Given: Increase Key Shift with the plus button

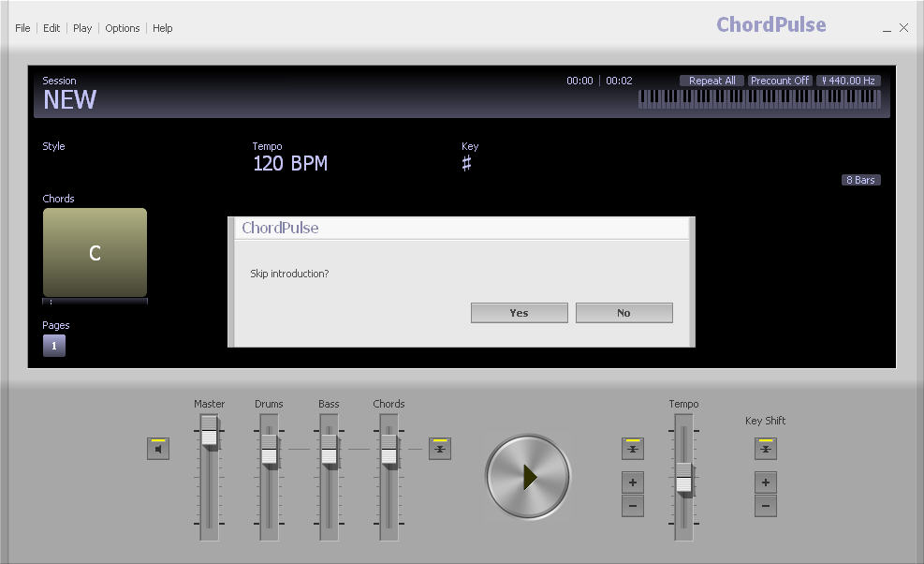Looking at the screenshot, I should [x=766, y=482].
